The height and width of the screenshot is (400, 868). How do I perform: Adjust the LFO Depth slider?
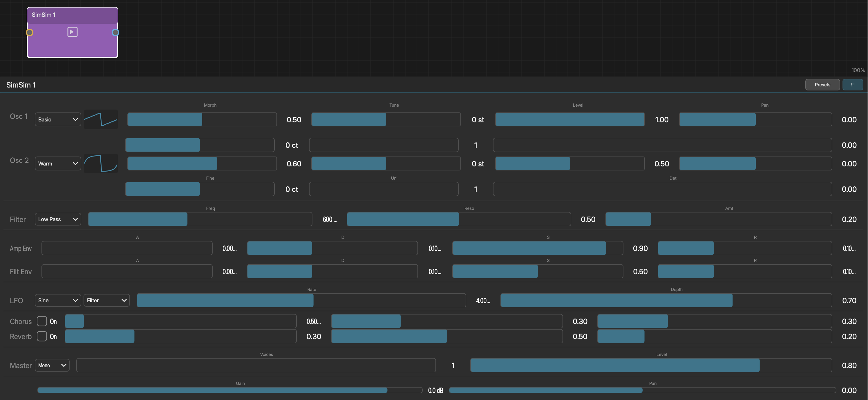666,300
